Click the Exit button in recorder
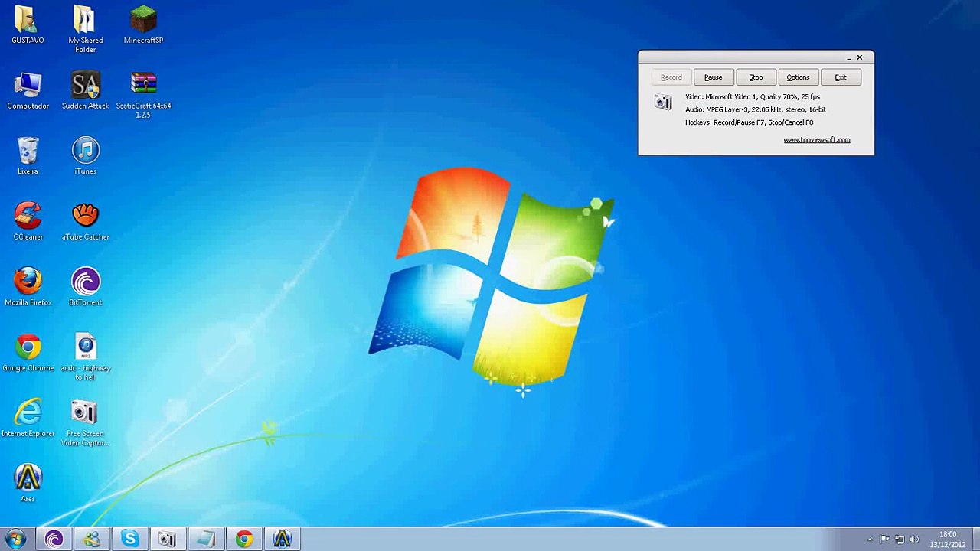Screen dimensions: 980x551 [841, 77]
